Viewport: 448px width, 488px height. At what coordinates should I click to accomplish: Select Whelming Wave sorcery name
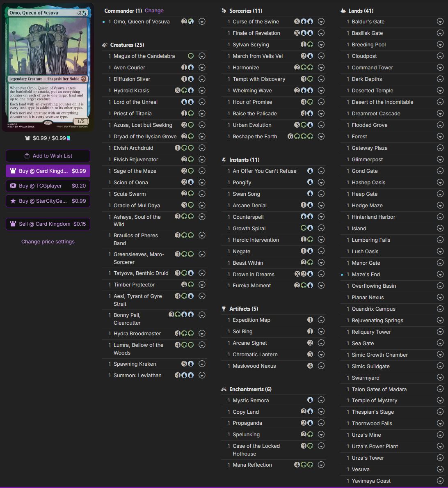pos(252,91)
